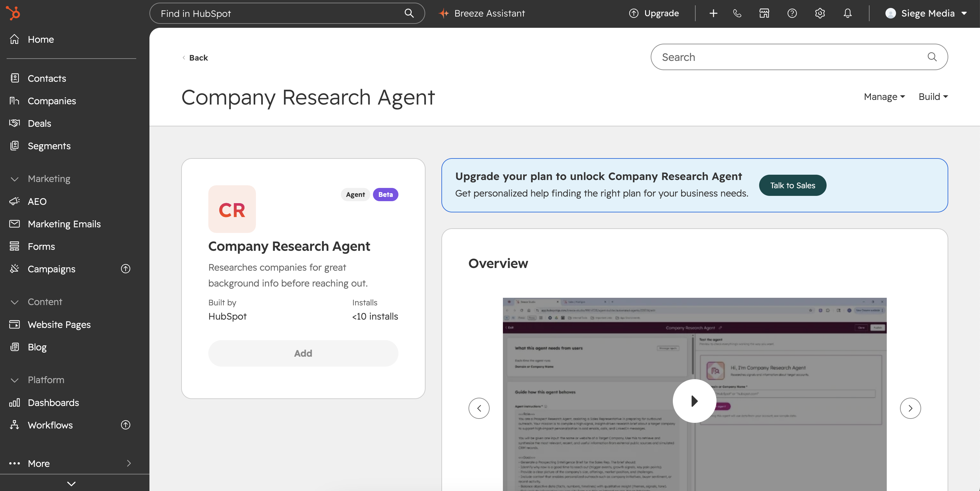Go to previous carousel slide

coord(479,408)
